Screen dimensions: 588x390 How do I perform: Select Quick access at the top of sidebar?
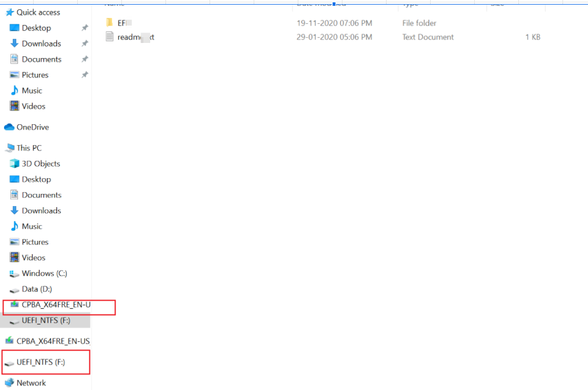pos(37,12)
